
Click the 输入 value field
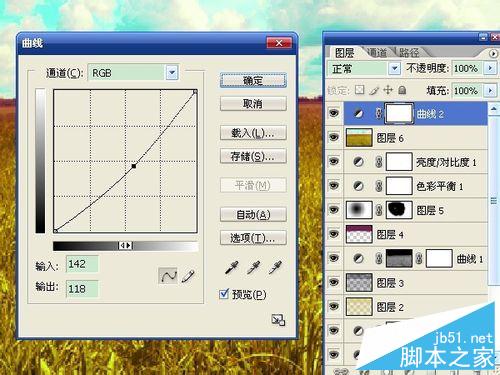point(82,264)
